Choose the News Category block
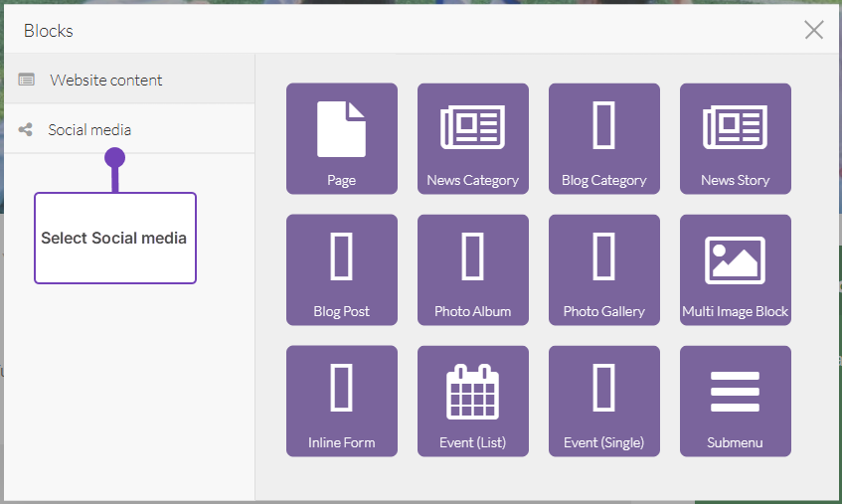 point(472,138)
